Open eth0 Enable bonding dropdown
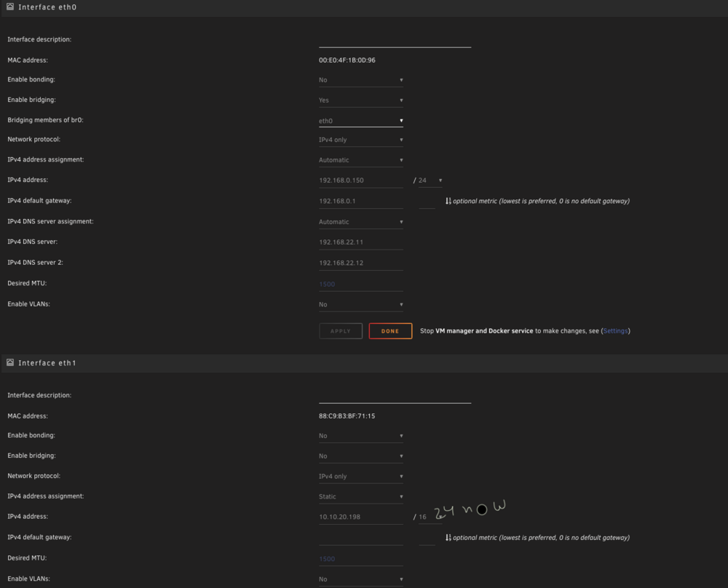Image resolution: width=728 pixels, height=588 pixels. tap(361, 80)
